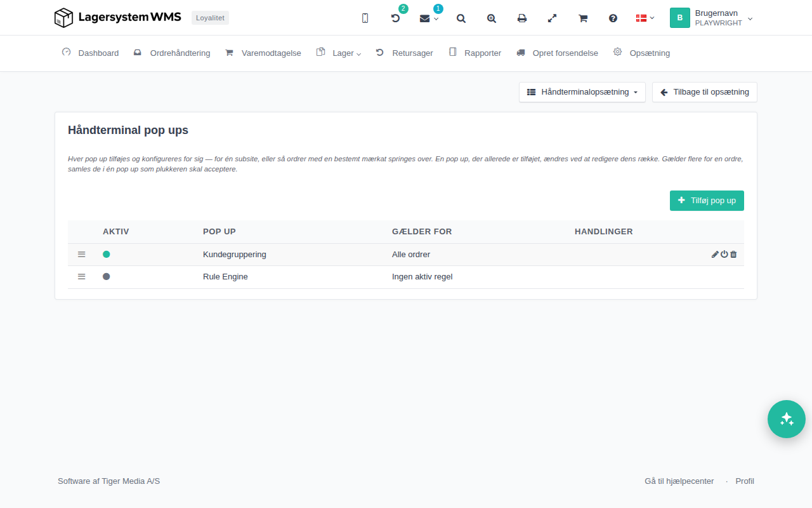Open help via the question mark icon

(613, 18)
